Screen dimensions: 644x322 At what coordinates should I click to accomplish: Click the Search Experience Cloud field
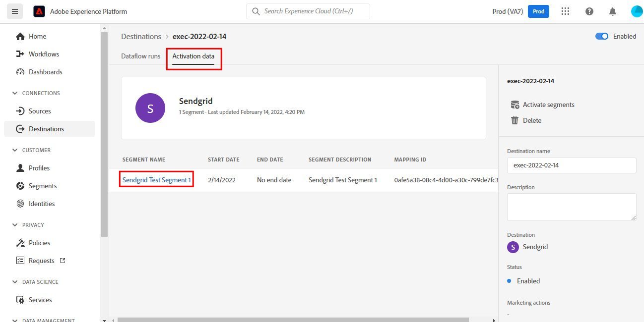pos(308,11)
